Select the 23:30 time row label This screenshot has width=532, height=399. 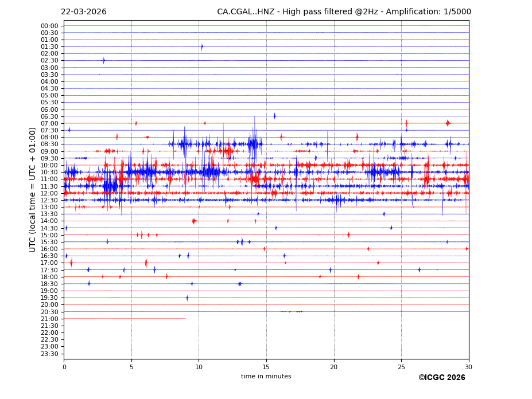pos(49,354)
